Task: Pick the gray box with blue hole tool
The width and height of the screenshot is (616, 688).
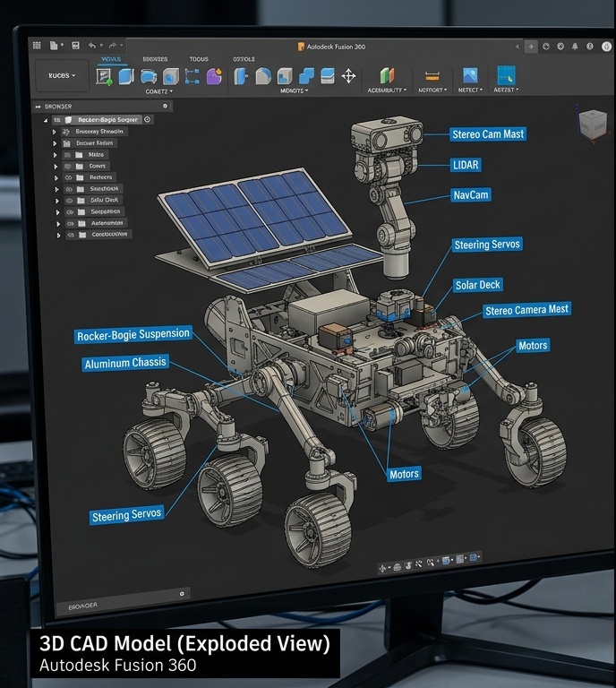Action: [170, 77]
